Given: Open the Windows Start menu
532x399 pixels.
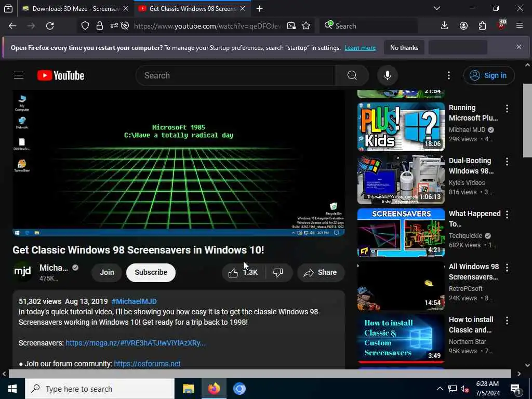Looking at the screenshot, I should [x=12, y=389].
